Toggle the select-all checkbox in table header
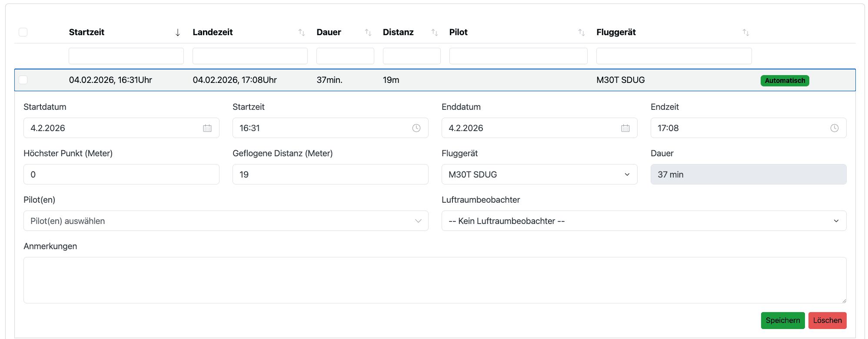868x339 pixels. (23, 32)
